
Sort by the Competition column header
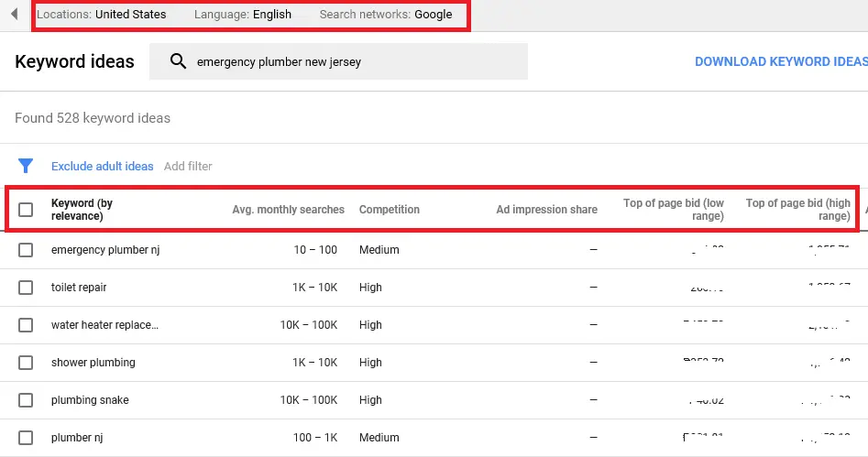point(389,210)
